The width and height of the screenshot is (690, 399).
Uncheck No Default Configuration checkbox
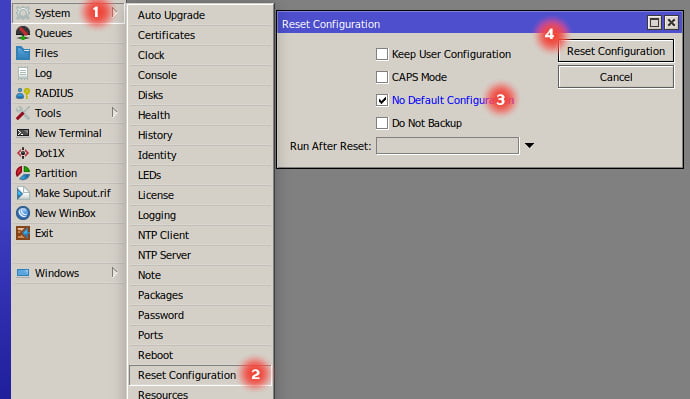[x=382, y=100]
